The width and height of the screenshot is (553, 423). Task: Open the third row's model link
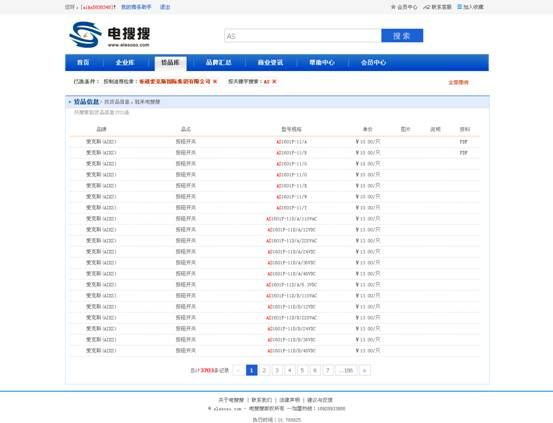point(291,164)
